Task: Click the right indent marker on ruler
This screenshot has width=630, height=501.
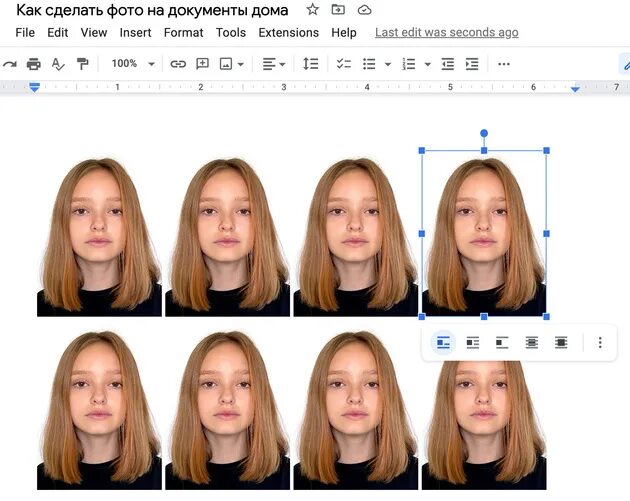Action: point(575,89)
